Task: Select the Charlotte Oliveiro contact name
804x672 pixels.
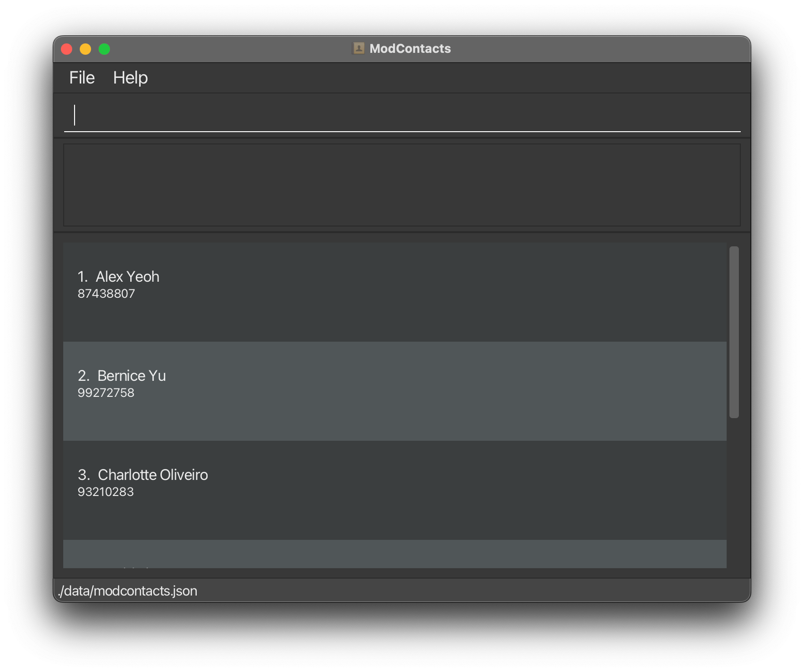Action: coord(152,475)
